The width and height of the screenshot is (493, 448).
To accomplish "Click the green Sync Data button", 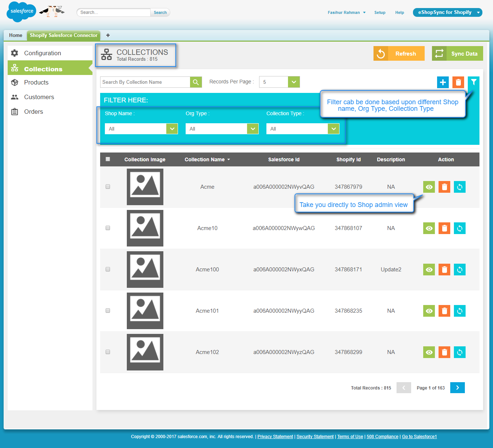I will (x=458, y=53).
